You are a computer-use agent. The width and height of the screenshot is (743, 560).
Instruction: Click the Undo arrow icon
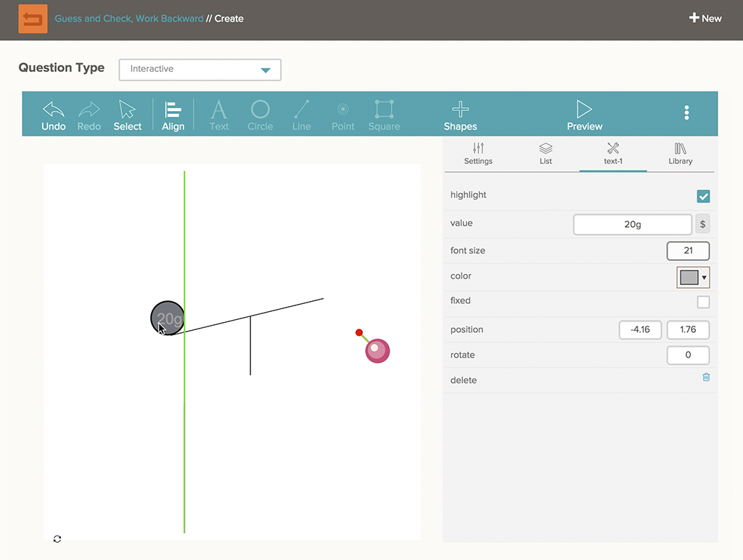point(54,110)
